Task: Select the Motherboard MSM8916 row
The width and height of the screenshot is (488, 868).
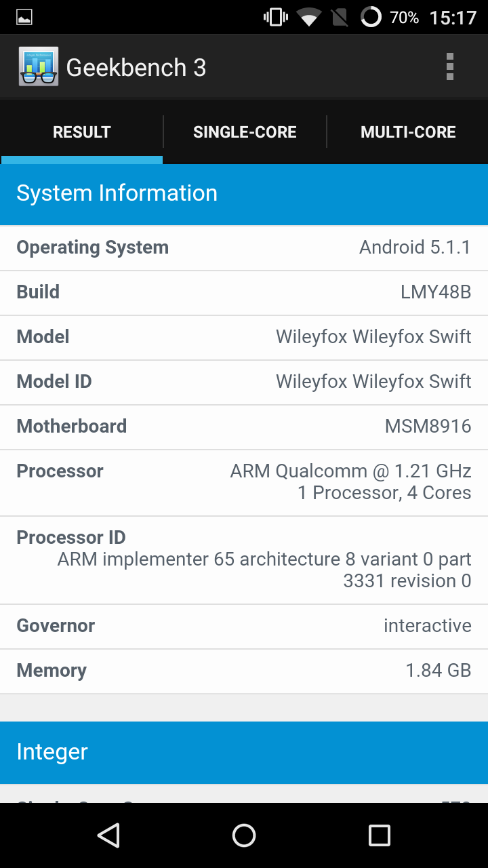Action: [x=244, y=427]
